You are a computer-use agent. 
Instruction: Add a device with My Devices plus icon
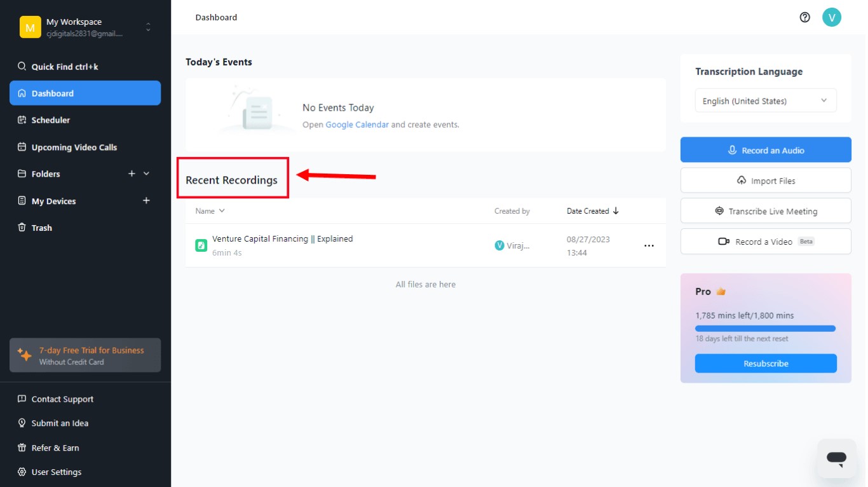(x=146, y=201)
